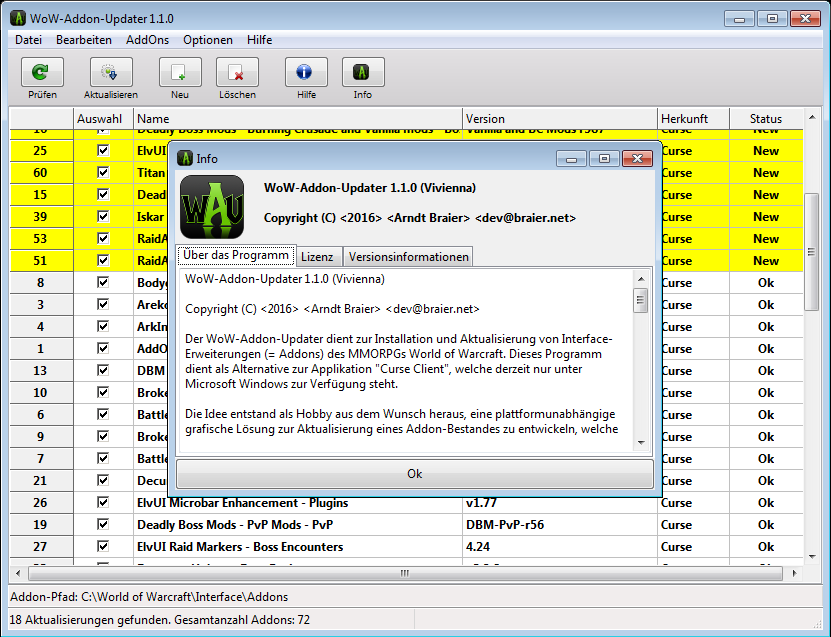Toggle the checkbox in row 19

pos(103,524)
